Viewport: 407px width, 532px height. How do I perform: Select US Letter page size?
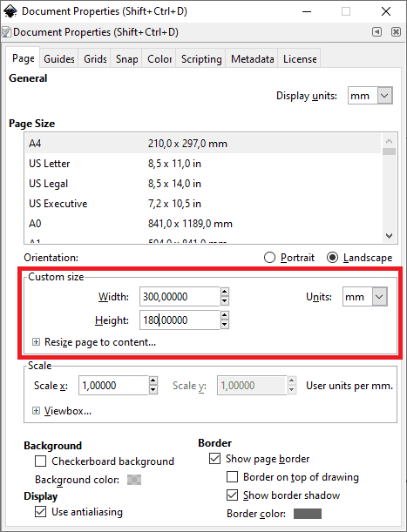pyautogui.click(x=203, y=164)
